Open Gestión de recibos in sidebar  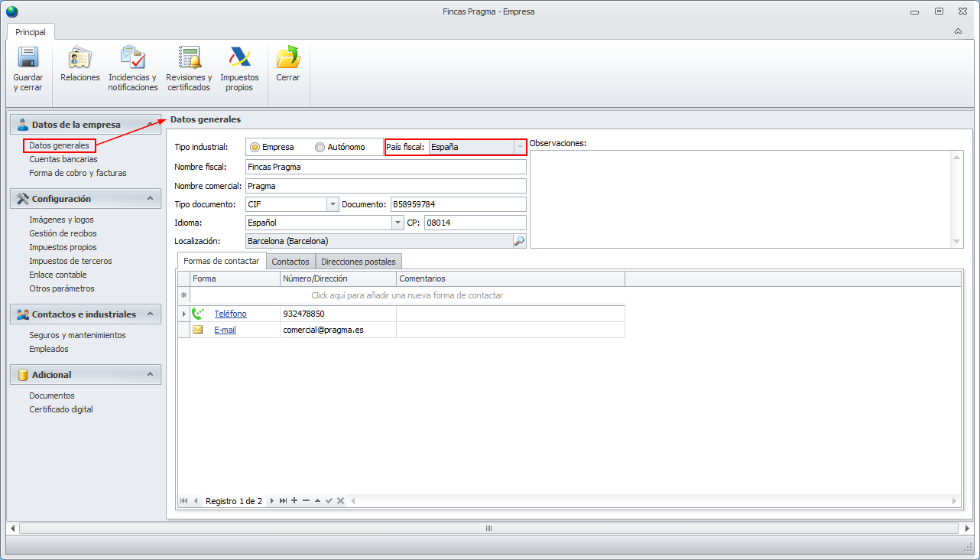point(63,233)
